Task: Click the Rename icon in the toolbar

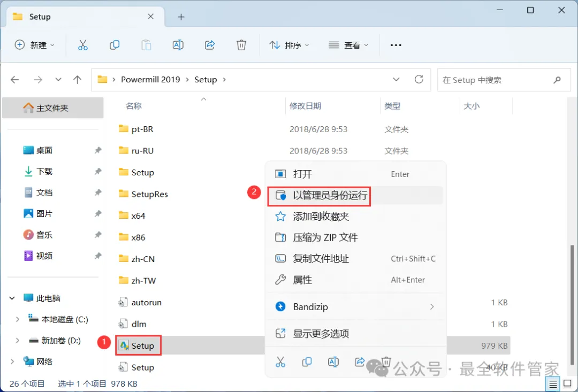Action: coord(178,45)
